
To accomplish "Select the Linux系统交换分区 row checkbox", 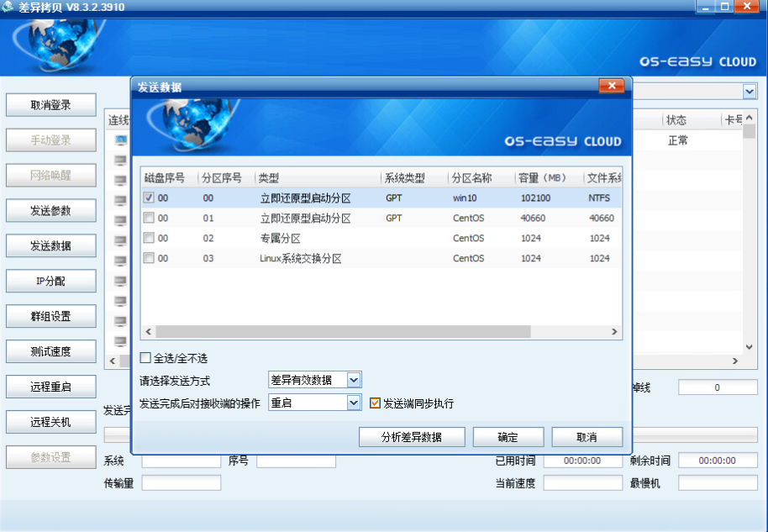I will point(149,259).
